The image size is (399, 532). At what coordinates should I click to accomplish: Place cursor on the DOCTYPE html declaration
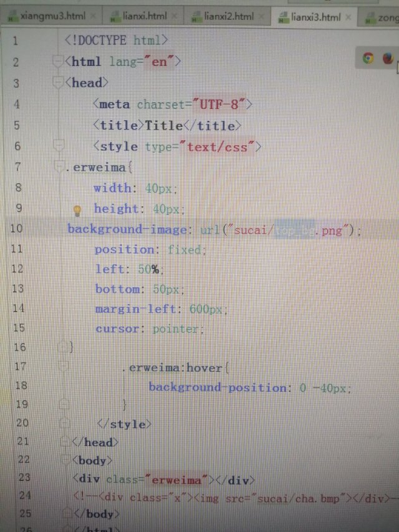[x=116, y=40]
